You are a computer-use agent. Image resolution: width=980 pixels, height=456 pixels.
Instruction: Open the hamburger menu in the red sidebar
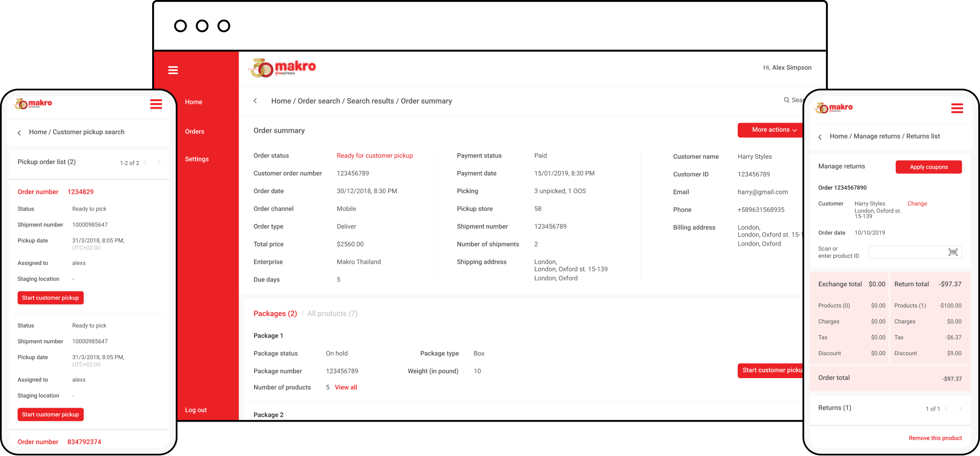173,70
